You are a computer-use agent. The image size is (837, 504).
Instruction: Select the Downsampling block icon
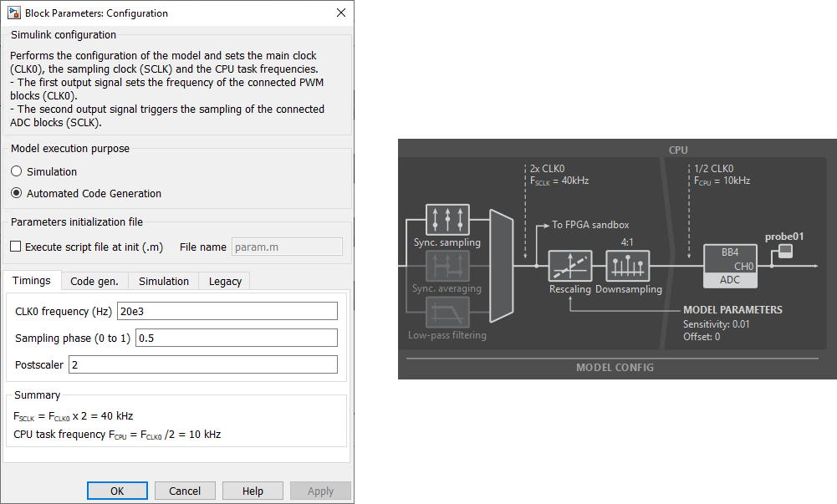[x=627, y=266]
